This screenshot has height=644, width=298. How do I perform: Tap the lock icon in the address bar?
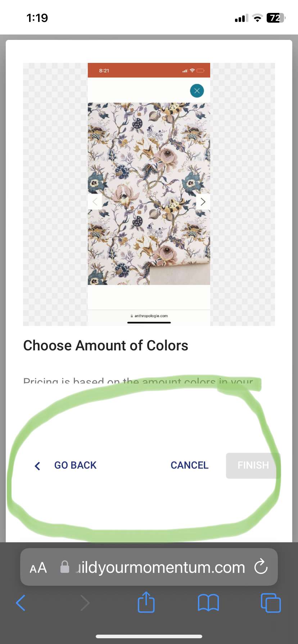click(x=65, y=567)
